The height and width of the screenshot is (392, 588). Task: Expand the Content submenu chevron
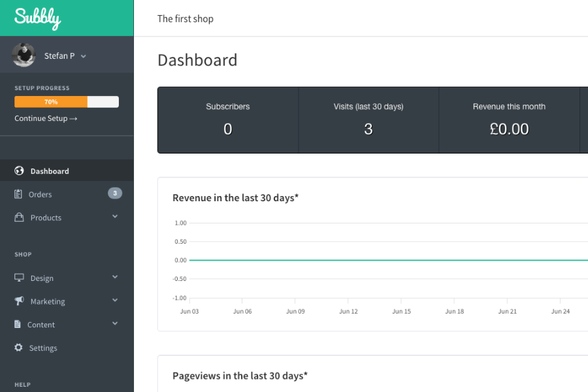click(x=115, y=323)
